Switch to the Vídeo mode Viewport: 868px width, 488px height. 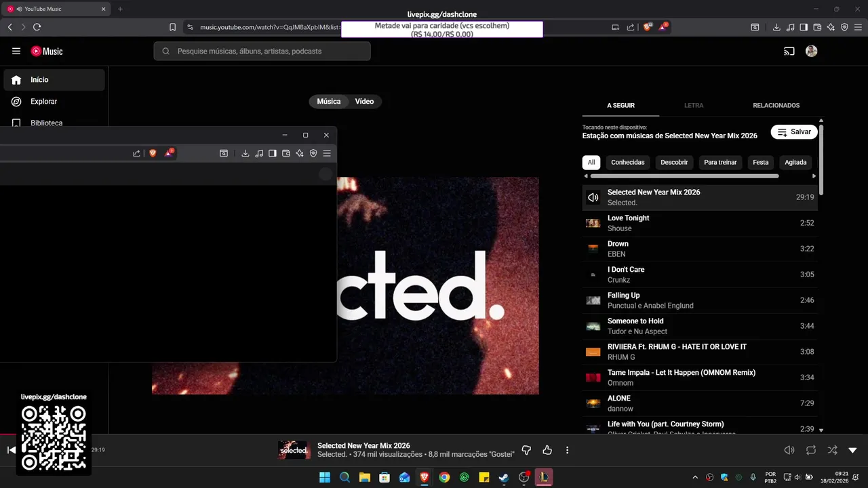tap(365, 101)
